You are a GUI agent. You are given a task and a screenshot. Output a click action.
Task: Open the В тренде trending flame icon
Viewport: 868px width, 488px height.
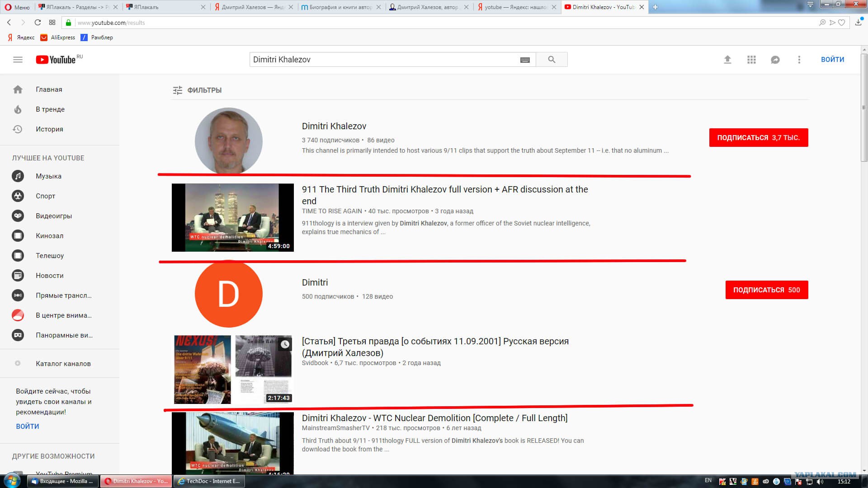pos(18,109)
